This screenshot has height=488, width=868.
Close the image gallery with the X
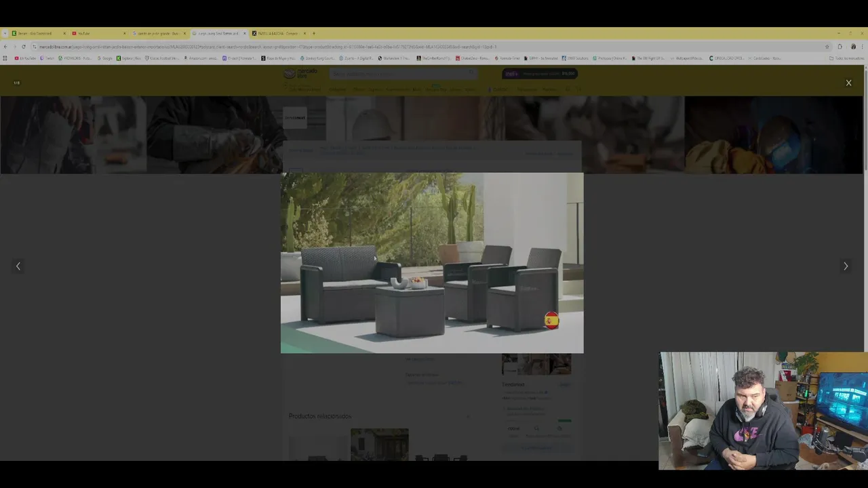pyautogui.click(x=848, y=83)
